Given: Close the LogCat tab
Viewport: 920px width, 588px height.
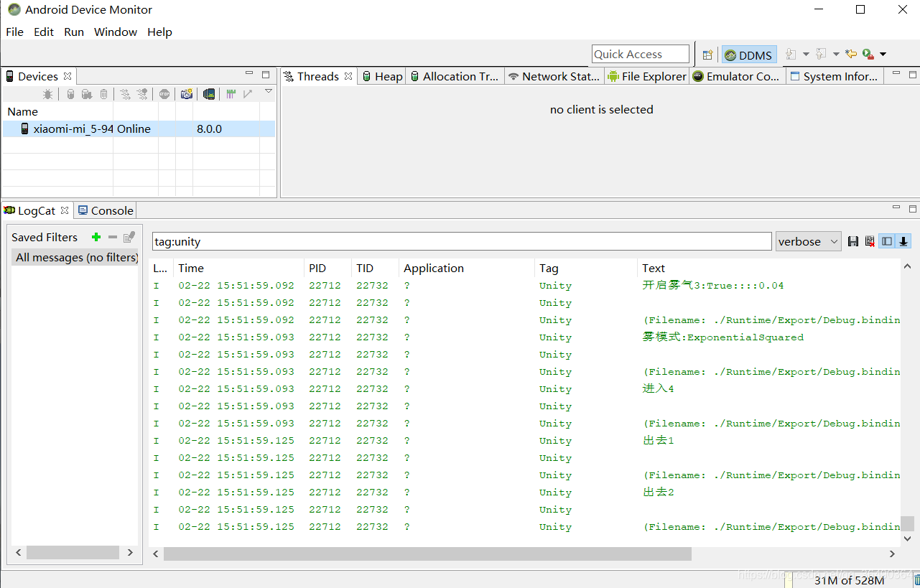Looking at the screenshot, I should pyautogui.click(x=65, y=210).
